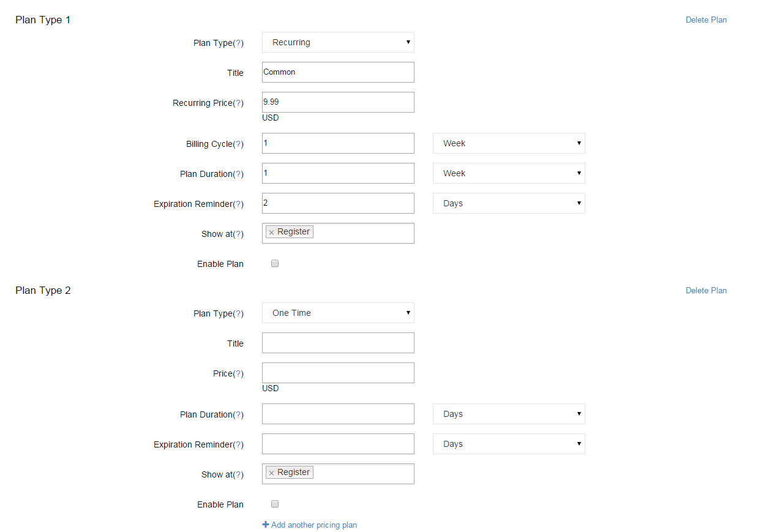Enable Plan checkbox for Plan Type 1
The width and height of the screenshot is (769, 532).
(x=275, y=263)
